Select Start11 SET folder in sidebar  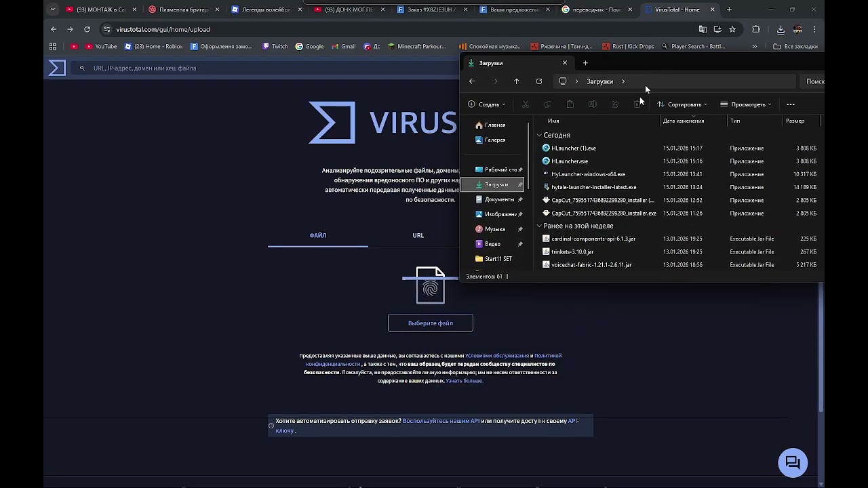[494, 259]
